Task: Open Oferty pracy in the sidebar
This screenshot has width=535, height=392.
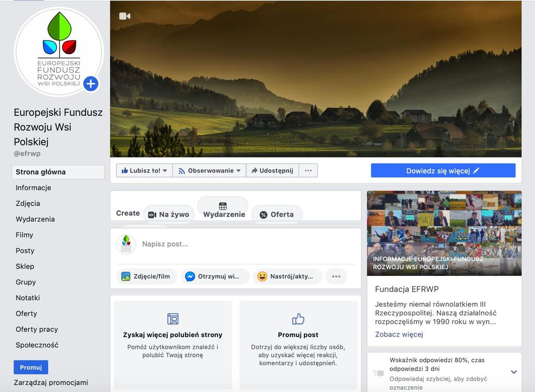Action: 37,329
